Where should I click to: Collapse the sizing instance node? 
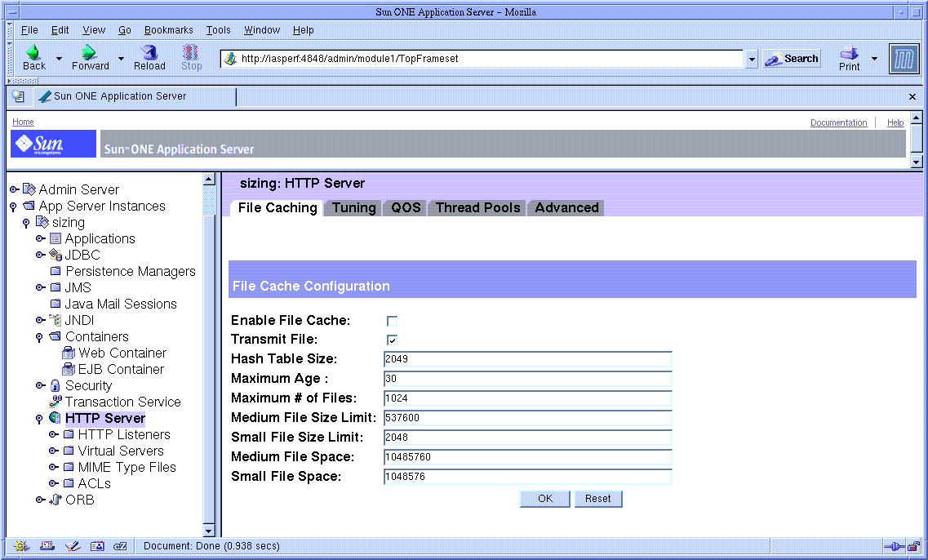click(x=26, y=223)
